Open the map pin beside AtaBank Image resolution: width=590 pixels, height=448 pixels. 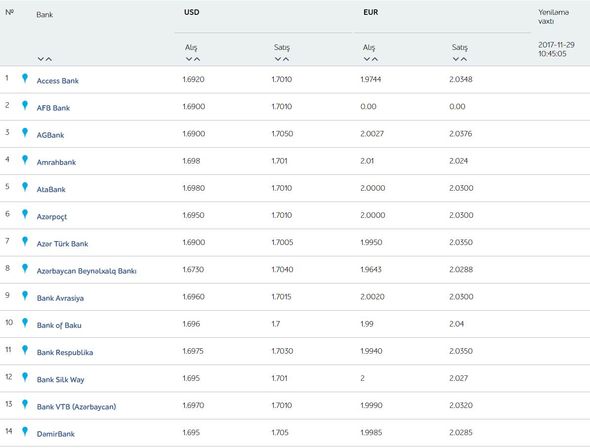click(25, 187)
